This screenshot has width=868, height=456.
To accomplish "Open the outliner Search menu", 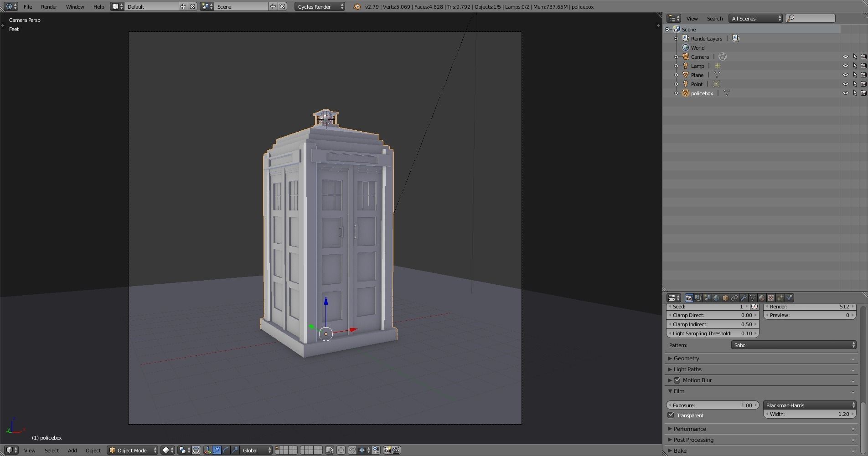I will (x=714, y=19).
